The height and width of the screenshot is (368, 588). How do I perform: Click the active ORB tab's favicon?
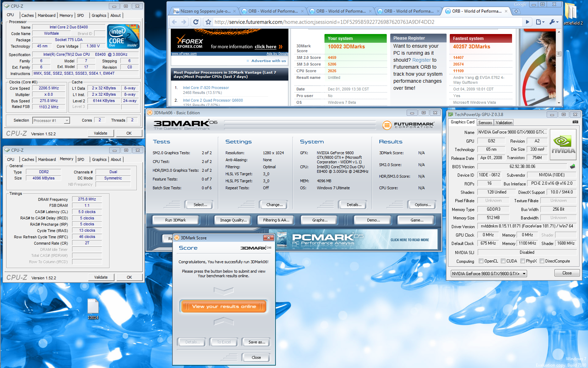(x=448, y=11)
